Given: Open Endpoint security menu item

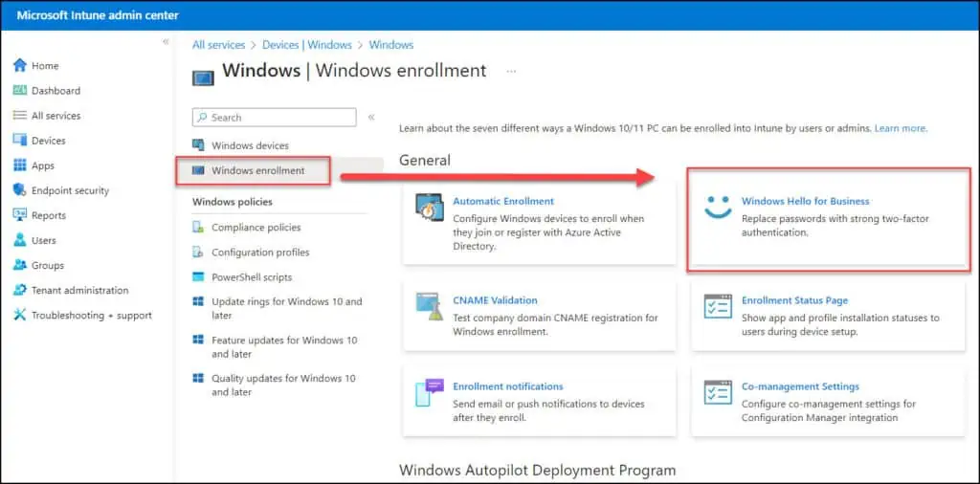Looking at the screenshot, I should click(x=70, y=190).
